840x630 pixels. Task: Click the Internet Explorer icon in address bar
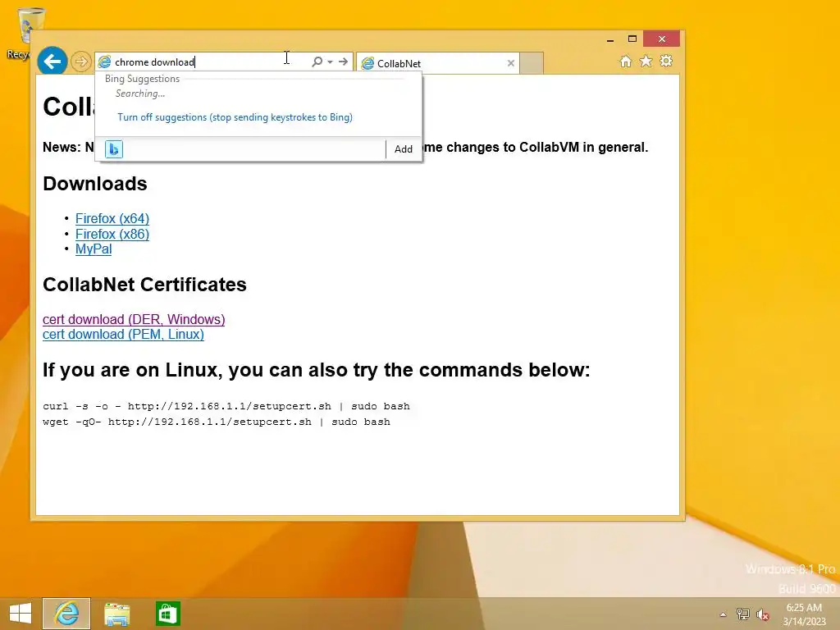click(x=104, y=62)
